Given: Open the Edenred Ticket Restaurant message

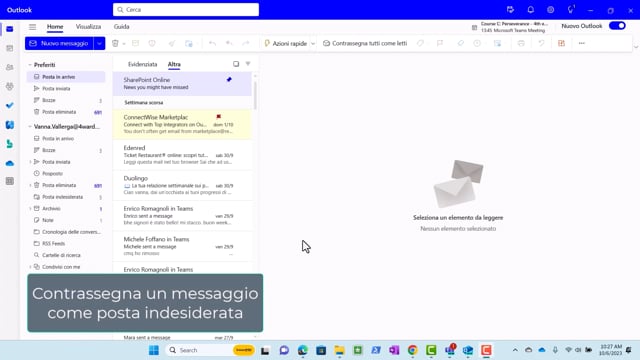Looking at the screenshot, I should 182,155.
